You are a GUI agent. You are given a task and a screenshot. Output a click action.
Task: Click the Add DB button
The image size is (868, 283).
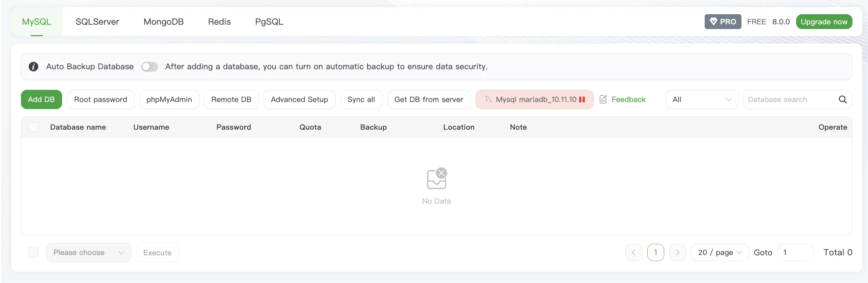point(41,99)
